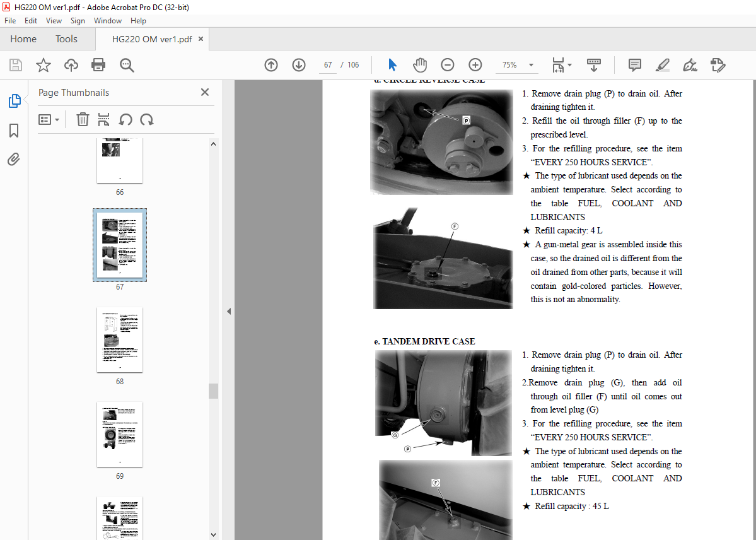Viewport: 756px width, 540px height.
Task: Zoom in with the plus icon
Action: (475, 65)
